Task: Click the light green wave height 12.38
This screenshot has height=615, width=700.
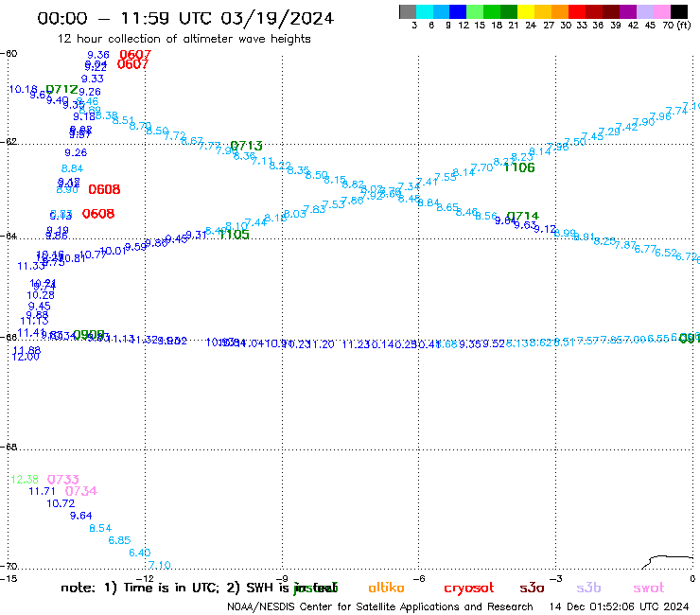Action: pos(25,480)
